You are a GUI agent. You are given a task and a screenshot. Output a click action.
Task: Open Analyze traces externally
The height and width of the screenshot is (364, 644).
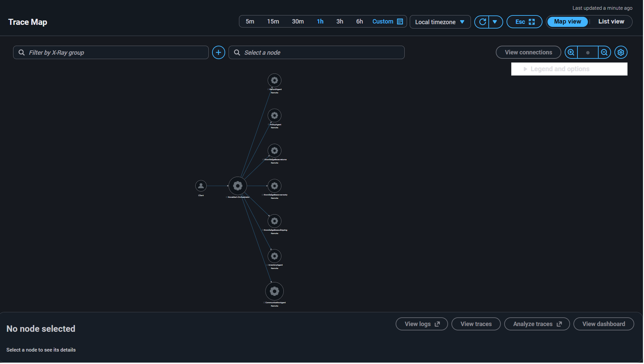coord(537,324)
